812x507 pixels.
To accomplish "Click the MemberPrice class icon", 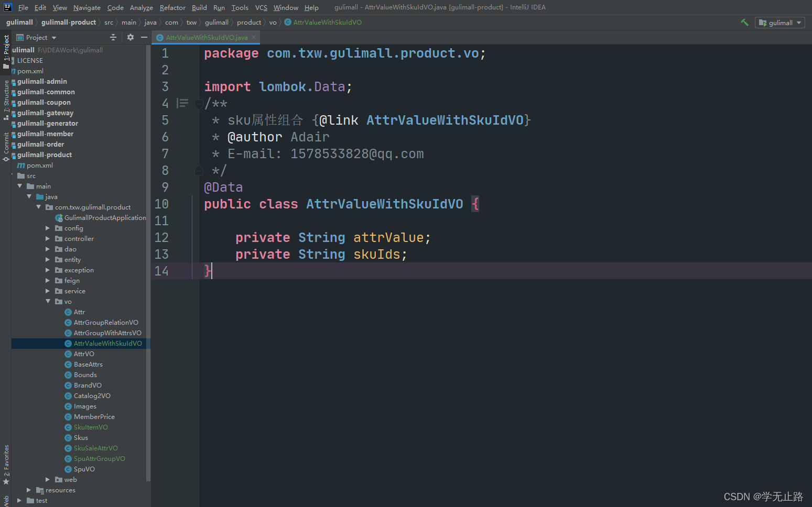I will pos(68,416).
